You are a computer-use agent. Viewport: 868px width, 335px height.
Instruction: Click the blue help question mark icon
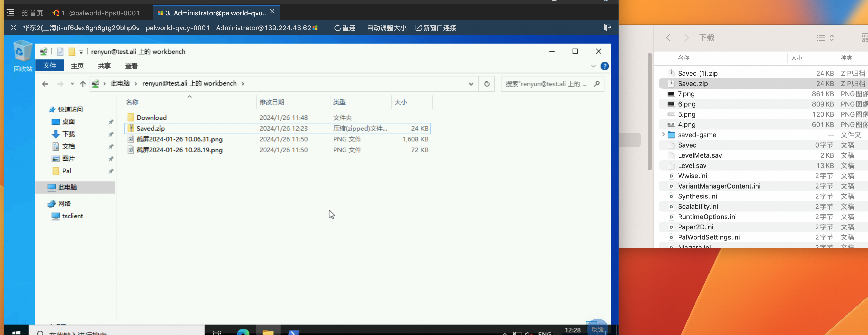(x=605, y=66)
